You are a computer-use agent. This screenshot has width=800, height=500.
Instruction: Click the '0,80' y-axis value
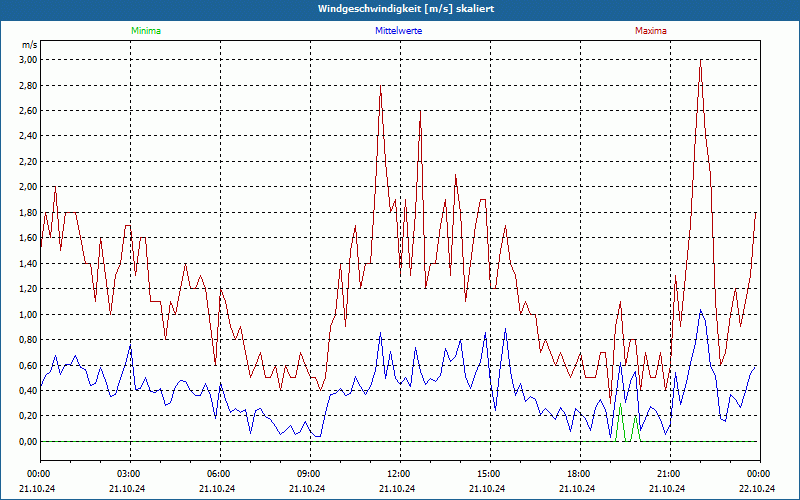tap(29, 340)
